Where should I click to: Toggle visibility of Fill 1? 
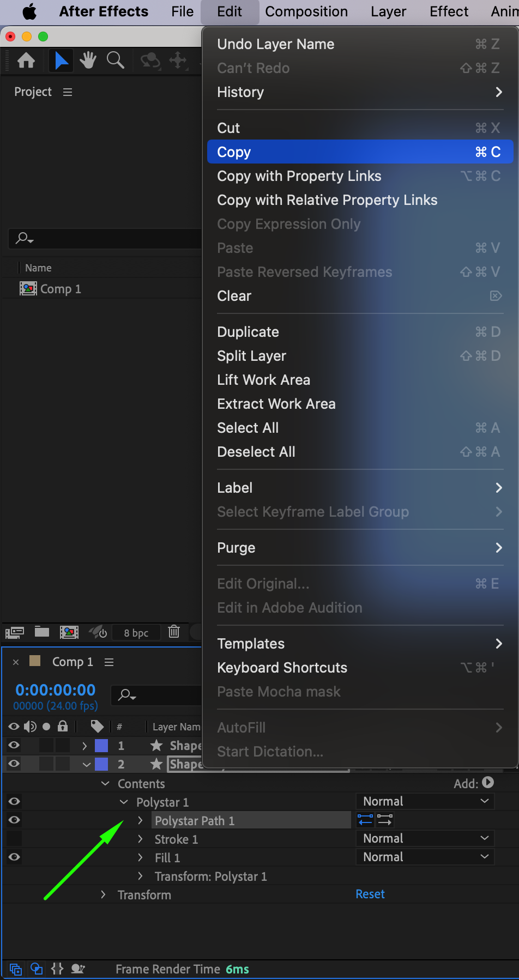click(x=15, y=857)
